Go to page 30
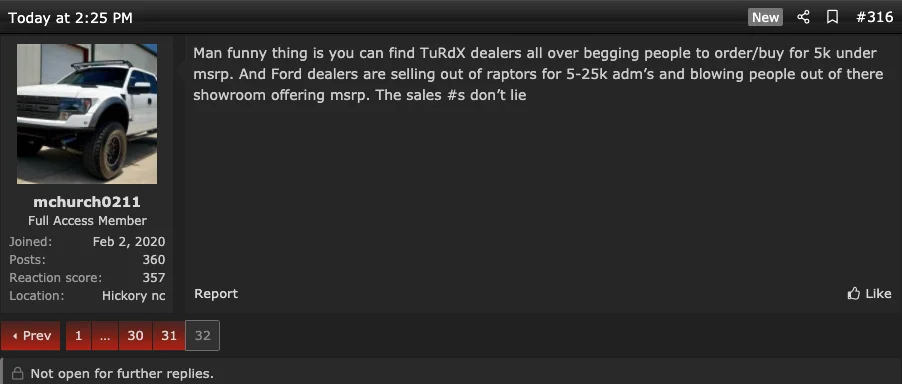Image resolution: width=902 pixels, height=384 pixels. pyautogui.click(x=135, y=336)
